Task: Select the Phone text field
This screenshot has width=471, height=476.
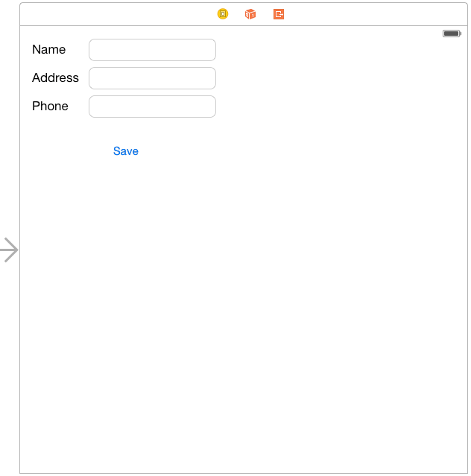Action: (x=152, y=107)
